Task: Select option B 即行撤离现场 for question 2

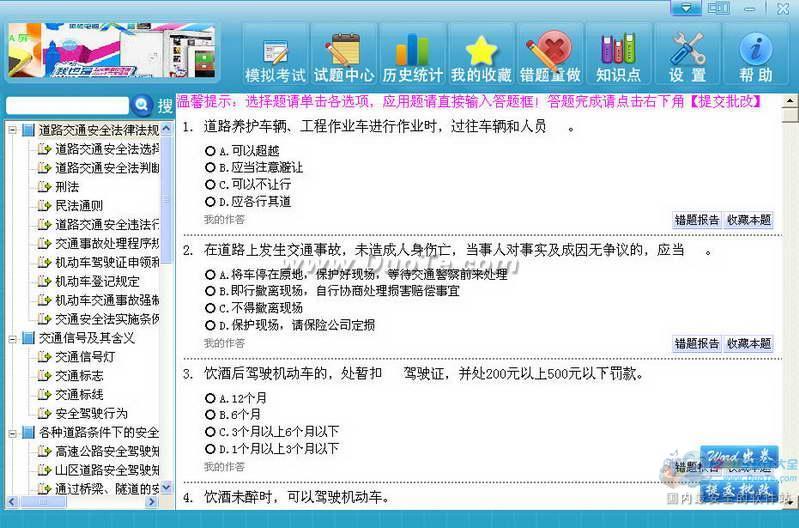Action: click(x=210, y=291)
